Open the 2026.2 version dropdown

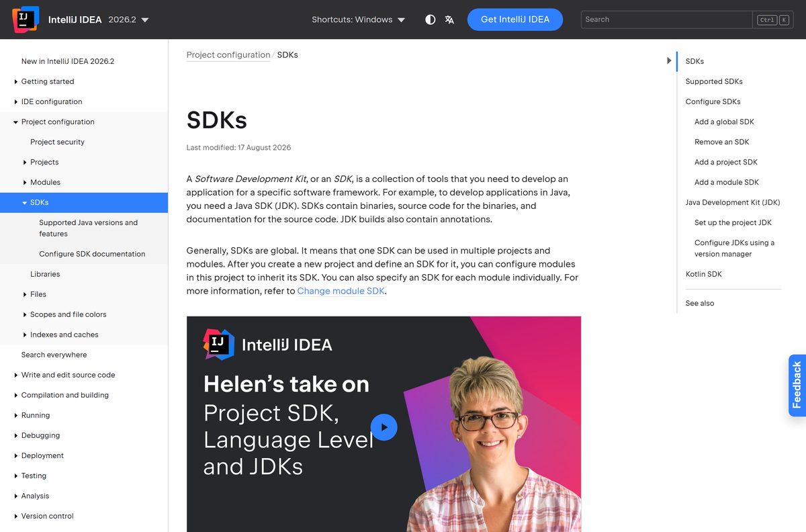[129, 19]
